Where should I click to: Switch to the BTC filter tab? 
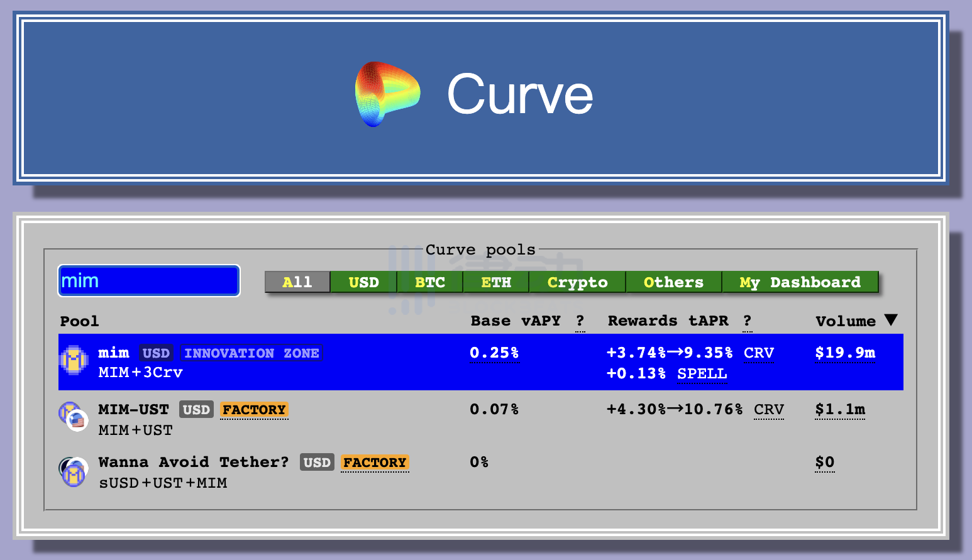click(430, 282)
